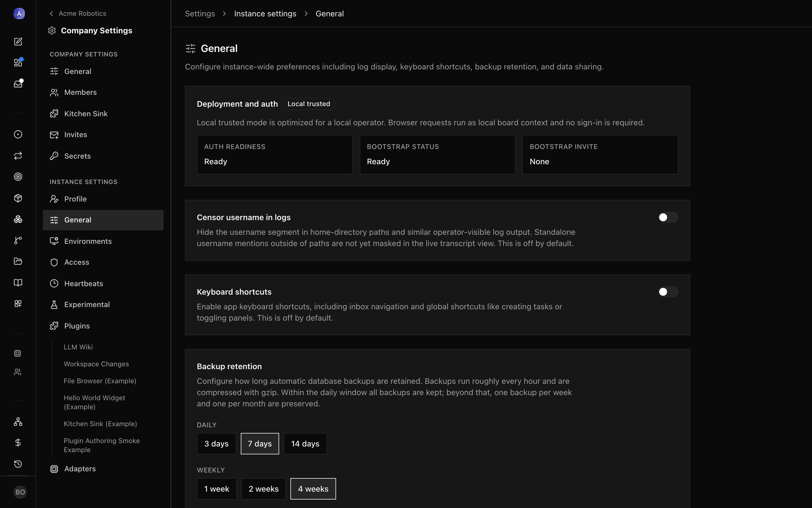Viewport: 812px width, 508px height.
Task: Click the Bootstrap Invite None card
Action: coord(600,155)
